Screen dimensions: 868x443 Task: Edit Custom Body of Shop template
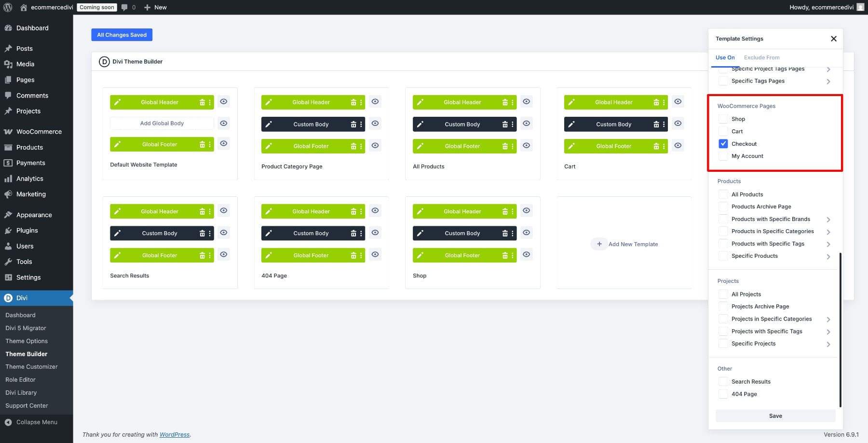pyautogui.click(x=420, y=234)
